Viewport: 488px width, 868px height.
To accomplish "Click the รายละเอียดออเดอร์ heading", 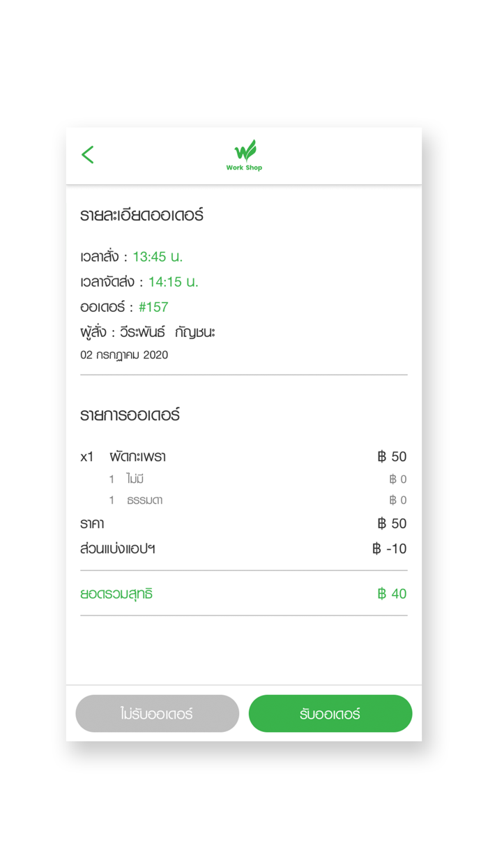I will point(142,215).
